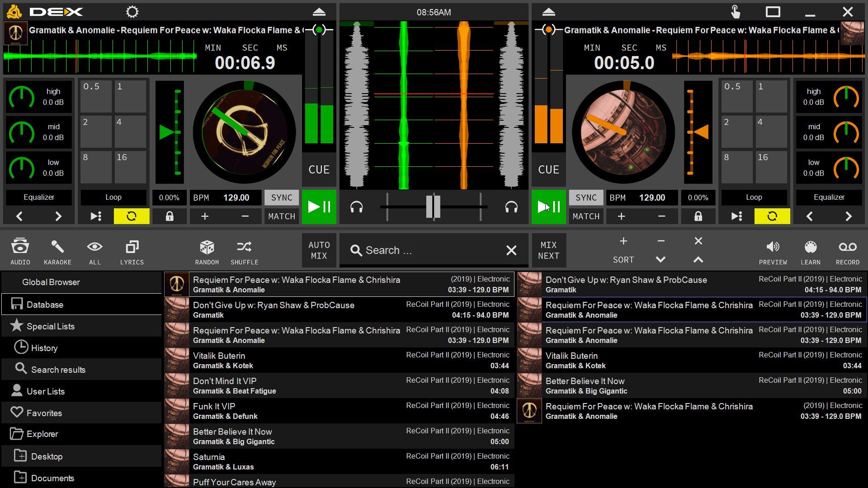Adjust the left deck high EQ knob
Viewport: 868px width, 488px height.
(x=21, y=97)
